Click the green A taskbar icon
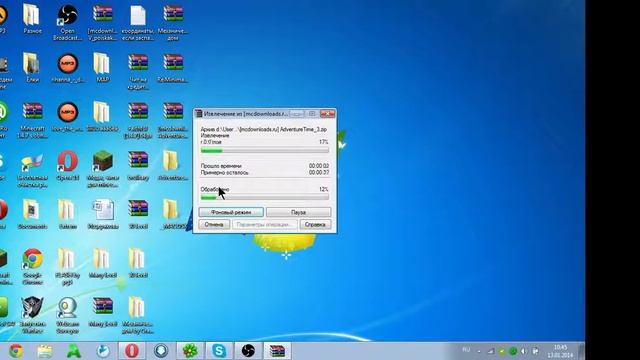This screenshot has width=640, height=360. coord(73,351)
